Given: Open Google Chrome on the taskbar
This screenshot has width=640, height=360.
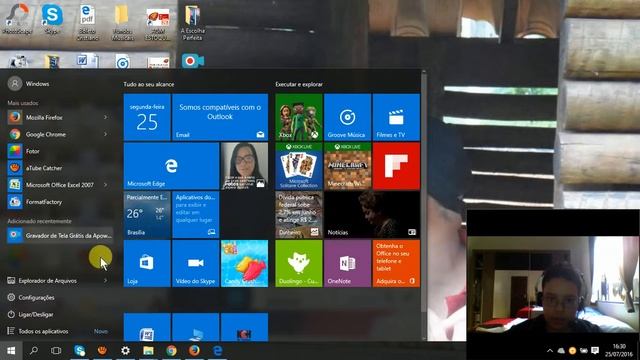Looking at the screenshot, I should coord(171,351).
